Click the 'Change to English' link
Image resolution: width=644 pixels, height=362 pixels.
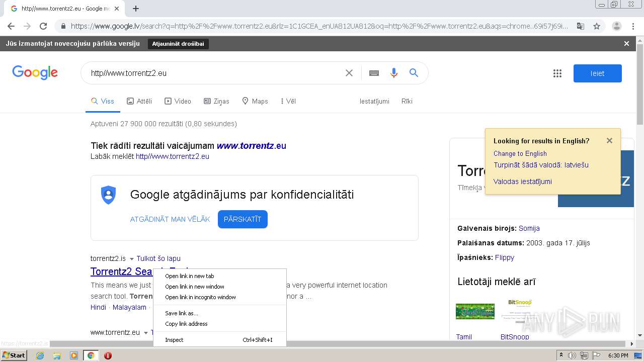pyautogui.click(x=520, y=154)
